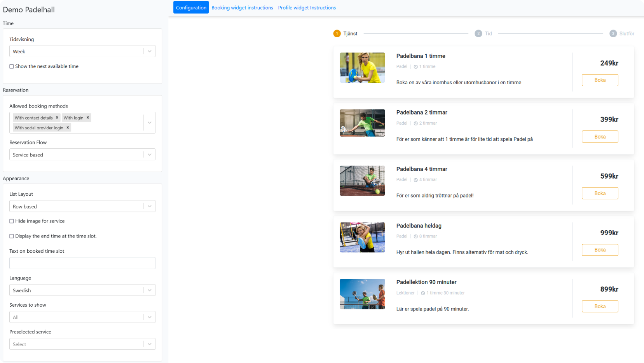Click Boka for Padelbana 4 timmar

600,193
